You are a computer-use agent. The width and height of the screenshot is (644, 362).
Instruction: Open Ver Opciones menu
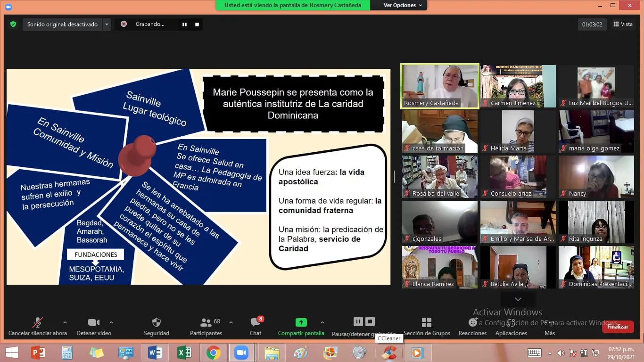(x=403, y=5)
